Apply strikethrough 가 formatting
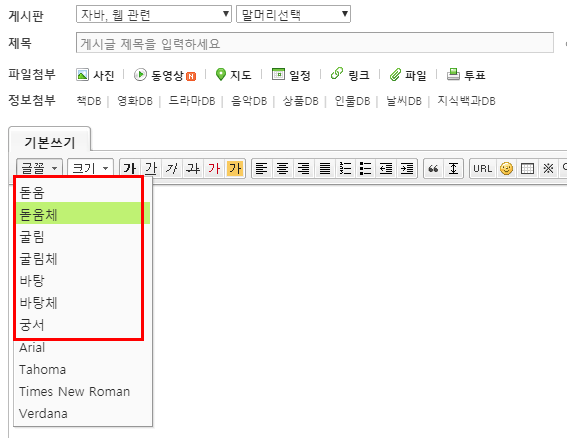 point(193,169)
